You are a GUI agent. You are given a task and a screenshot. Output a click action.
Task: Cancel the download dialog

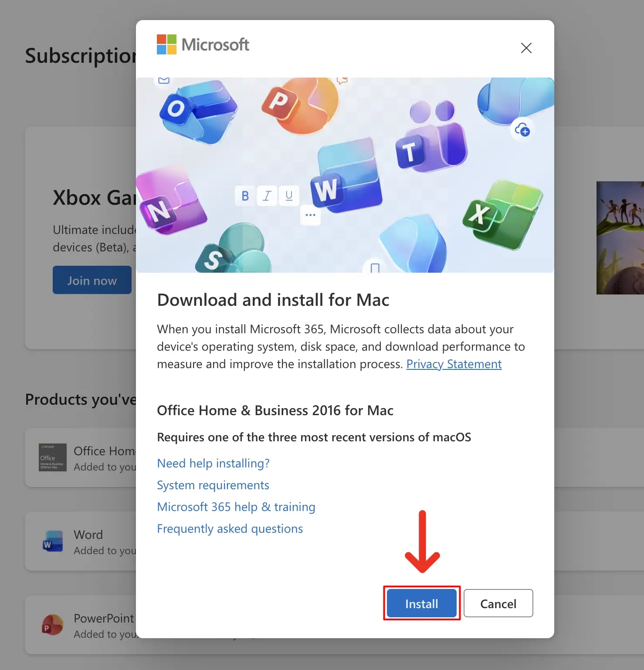[x=498, y=603]
